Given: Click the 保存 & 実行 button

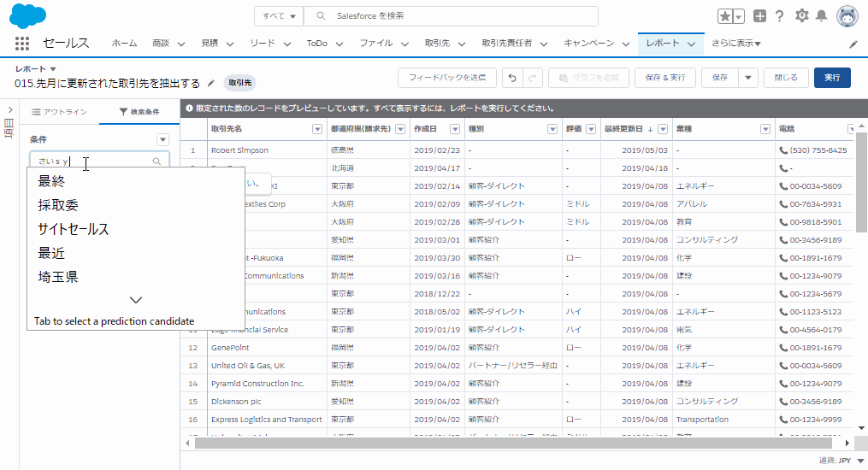Looking at the screenshot, I should 664,78.
